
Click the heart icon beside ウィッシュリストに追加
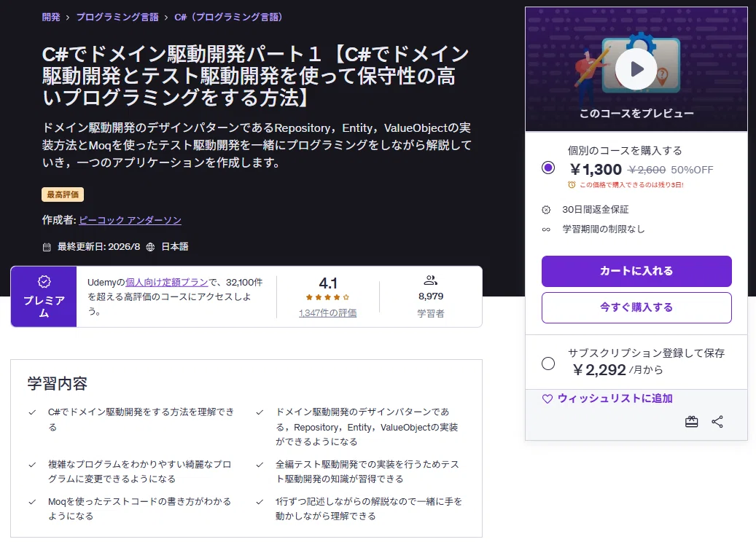[x=547, y=399]
